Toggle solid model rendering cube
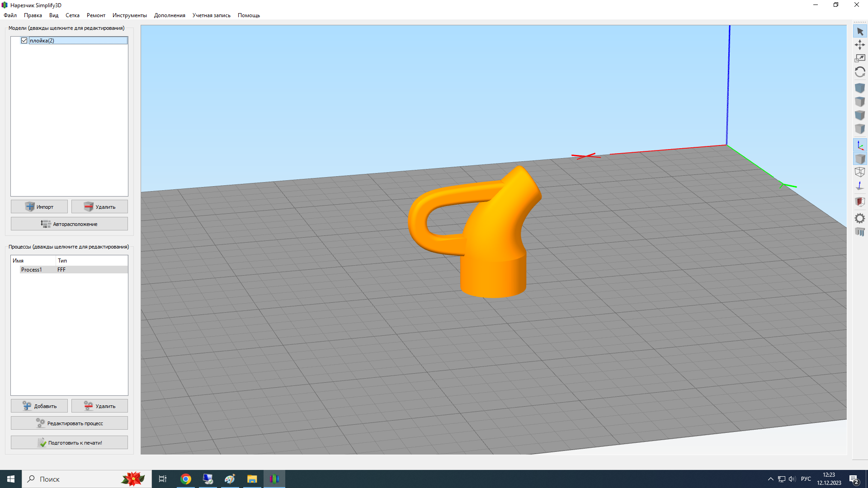Viewport: 868px width, 488px height. point(860,159)
